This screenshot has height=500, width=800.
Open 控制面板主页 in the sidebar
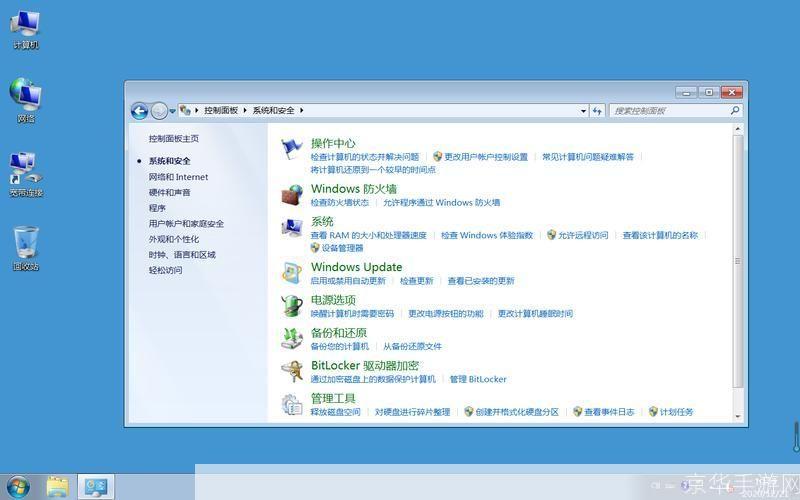pyautogui.click(x=173, y=139)
